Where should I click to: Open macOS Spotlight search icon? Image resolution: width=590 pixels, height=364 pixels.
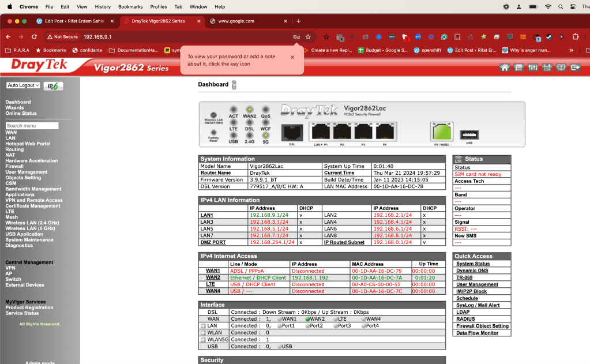561,7
